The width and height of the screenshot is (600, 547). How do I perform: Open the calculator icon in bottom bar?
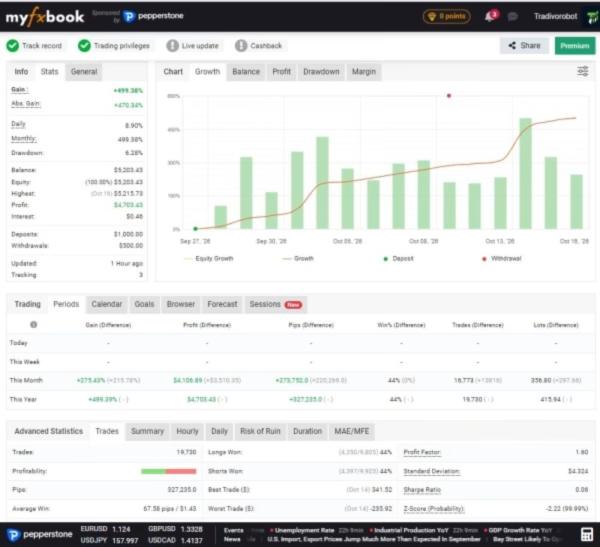pos(587,535)
